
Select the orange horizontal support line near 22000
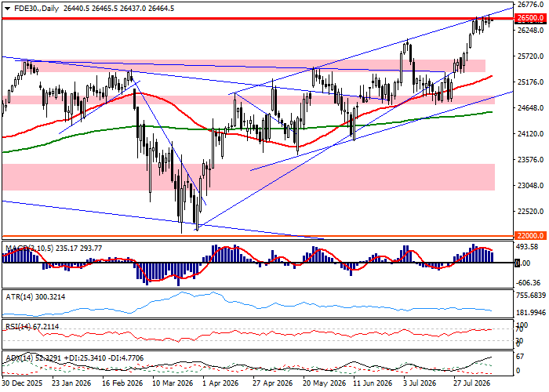[258, 237]
